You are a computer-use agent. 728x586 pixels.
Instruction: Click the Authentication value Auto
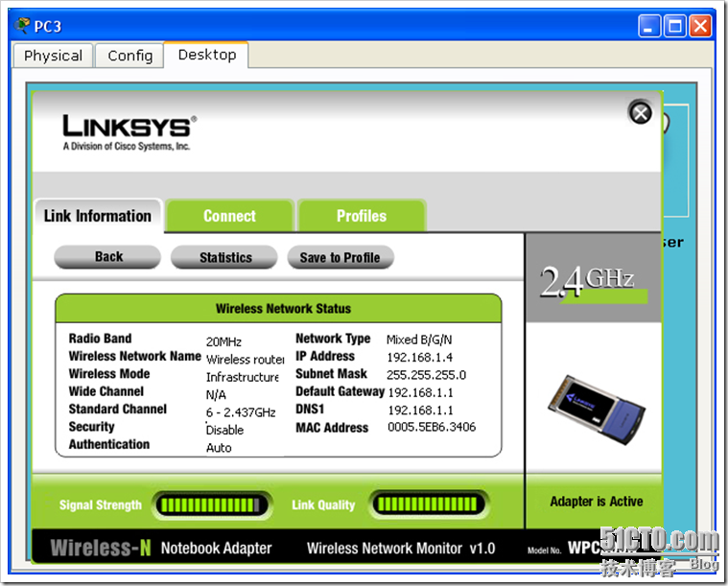(219, 448)
